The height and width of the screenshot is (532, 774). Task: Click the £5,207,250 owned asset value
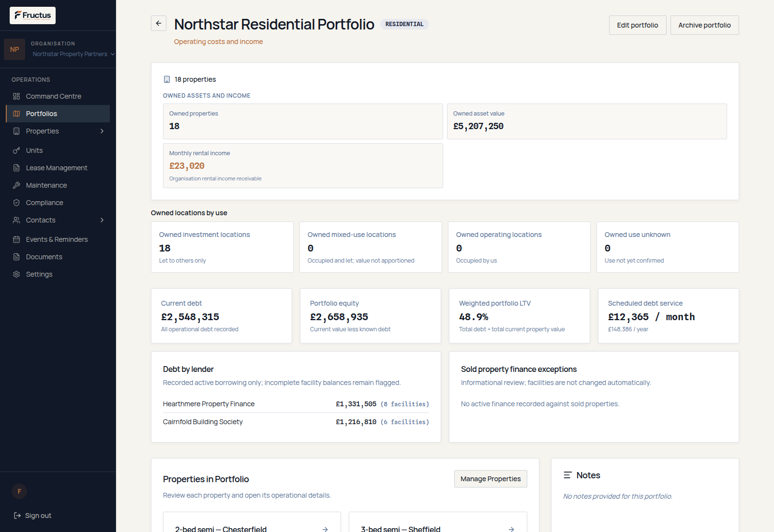pyautogui.click(x=478, y=126)
